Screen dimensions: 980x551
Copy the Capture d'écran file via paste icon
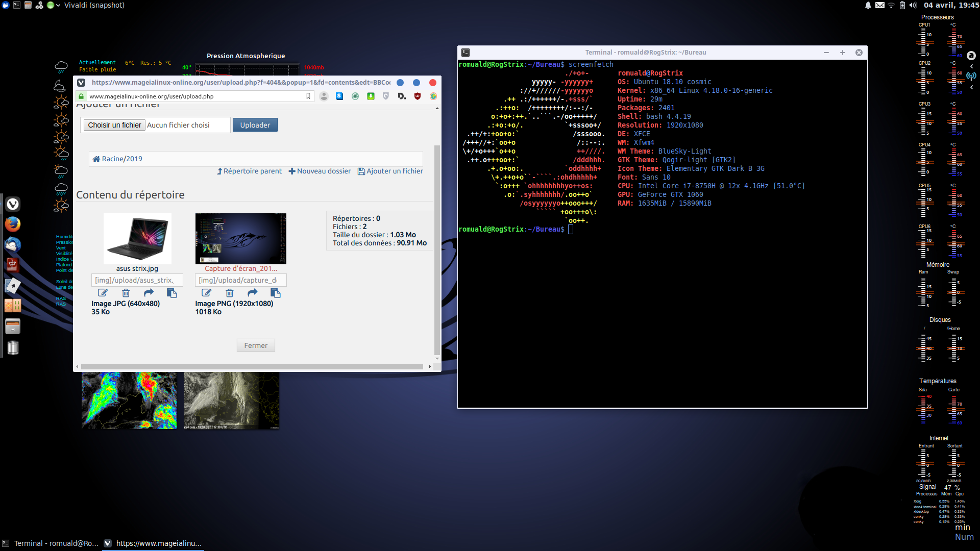pyautogui.click(x=275, y=293)
